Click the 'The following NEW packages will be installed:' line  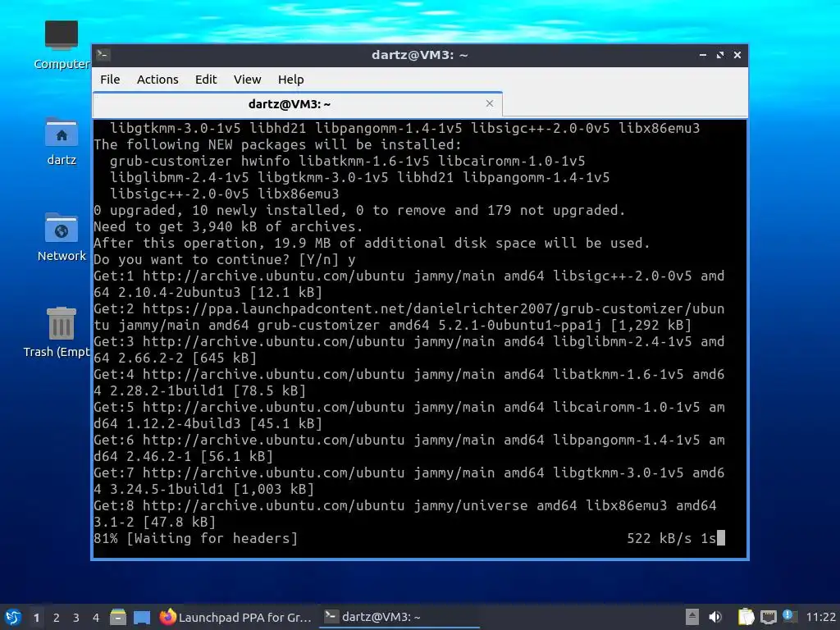point(277,144)
